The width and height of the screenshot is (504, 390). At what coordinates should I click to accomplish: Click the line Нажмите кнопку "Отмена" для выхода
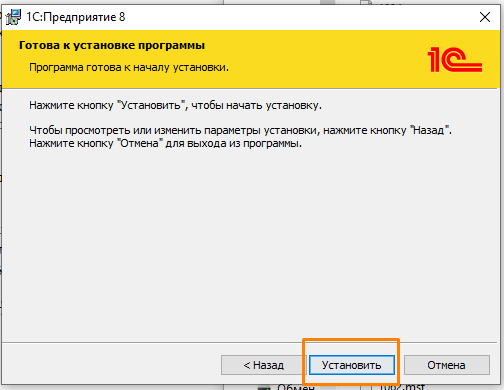point(165,143)
